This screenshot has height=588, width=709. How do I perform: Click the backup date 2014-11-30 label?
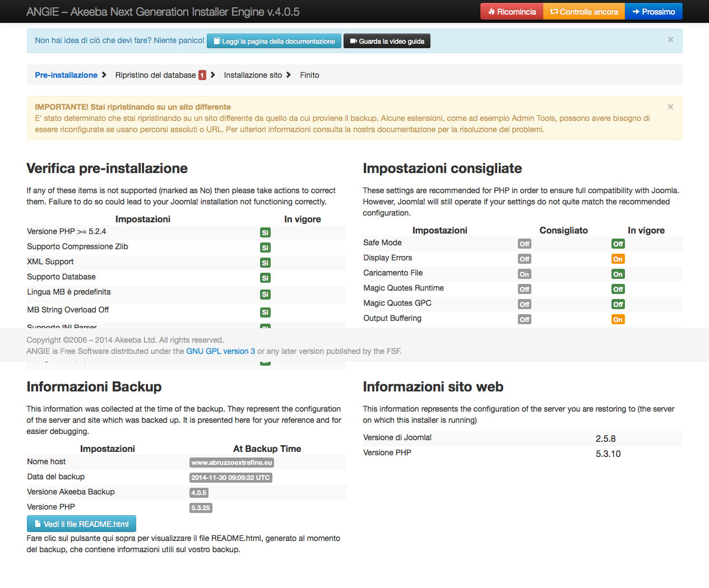pyautogui.click(x=231, y=478)
